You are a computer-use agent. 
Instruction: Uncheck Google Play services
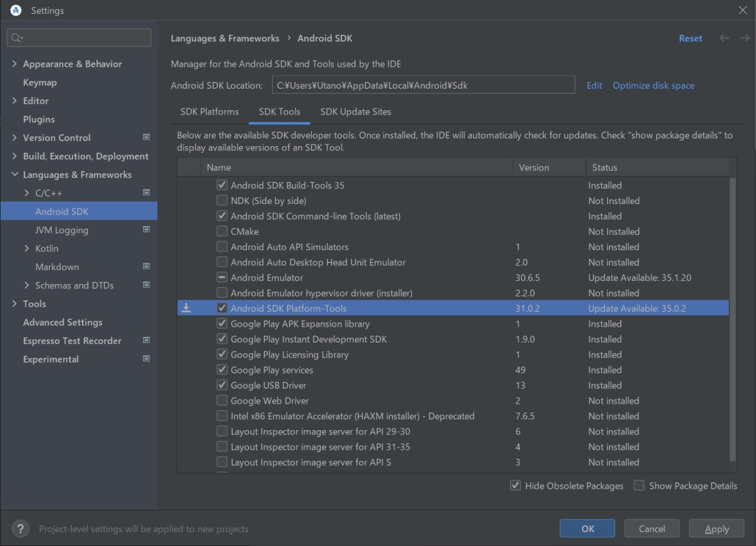(x=222, y=370)
